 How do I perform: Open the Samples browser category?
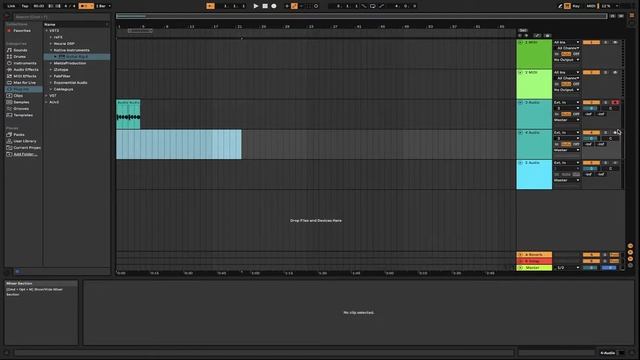21,102
